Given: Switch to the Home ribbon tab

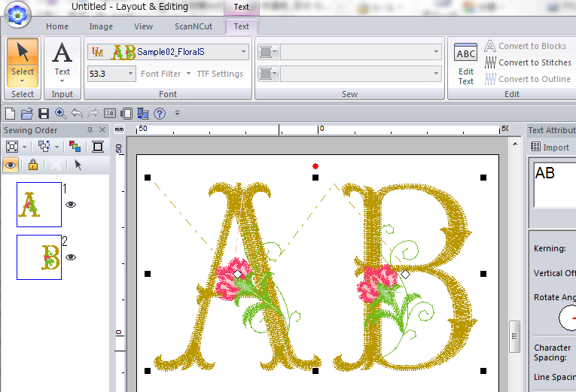Looking at the screenshot, I should click(x=57, y=26).
